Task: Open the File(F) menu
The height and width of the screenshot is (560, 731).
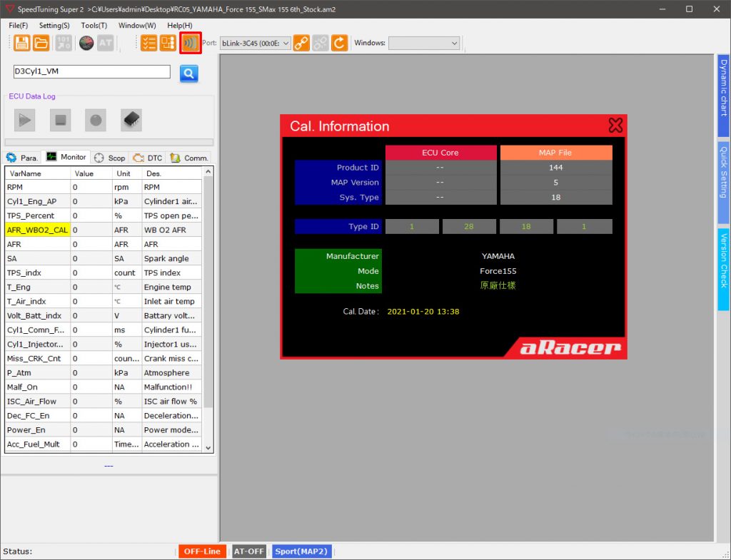Action: pyautogui.click(x=18, y=26)
